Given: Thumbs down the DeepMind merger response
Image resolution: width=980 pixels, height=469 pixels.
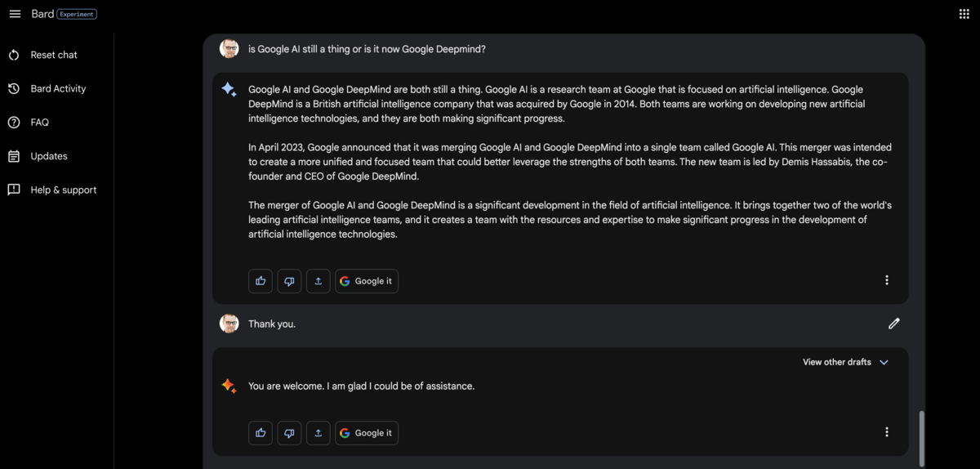Looking at the screenshot, I should pyautogui.click(x=289, y=281).
